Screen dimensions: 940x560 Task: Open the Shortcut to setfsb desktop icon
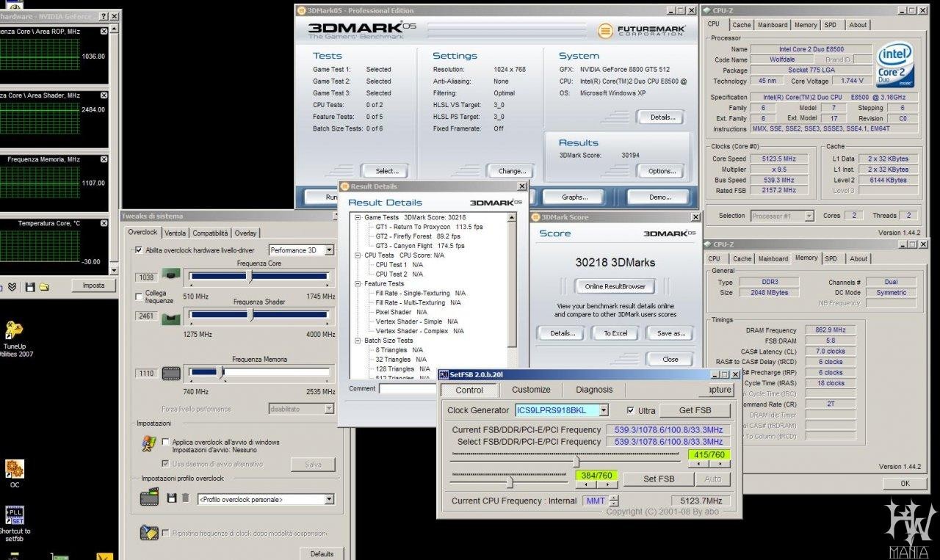15,523
